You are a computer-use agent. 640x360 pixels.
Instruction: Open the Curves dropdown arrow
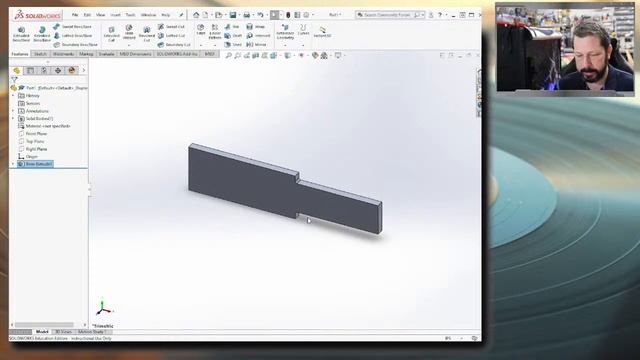[x=303, y=45]
